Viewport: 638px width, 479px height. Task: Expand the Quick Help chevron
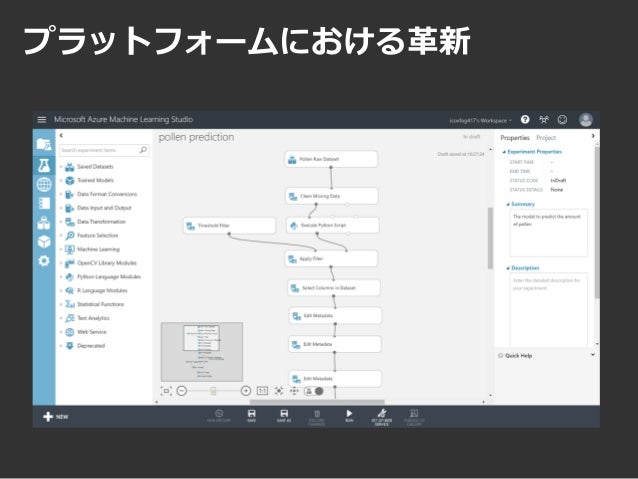coord(593,355)
